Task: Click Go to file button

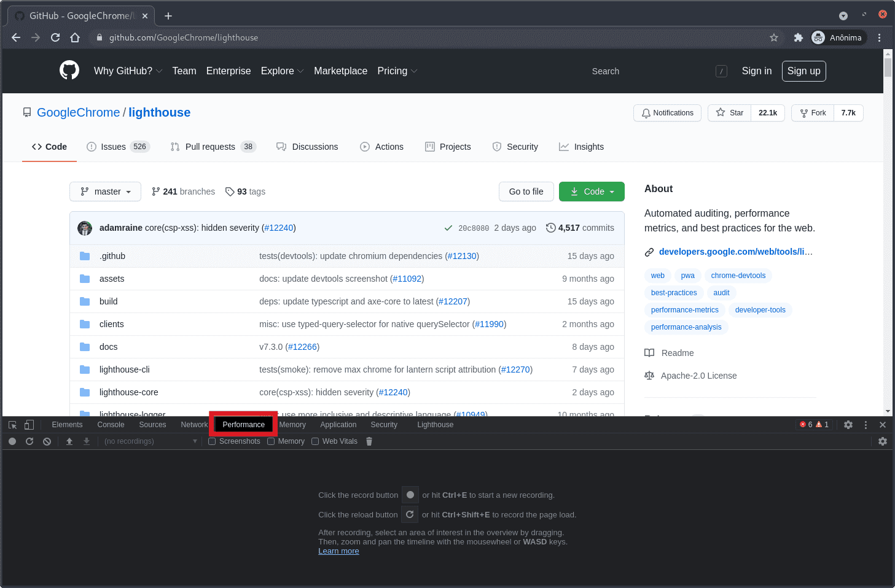Action: click(x=526, y=191)
